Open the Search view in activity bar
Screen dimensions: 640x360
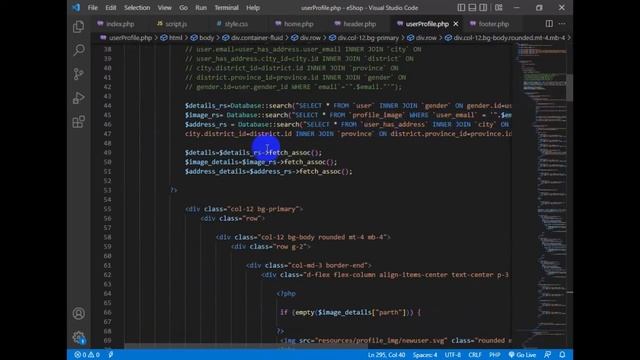point(78,50)
